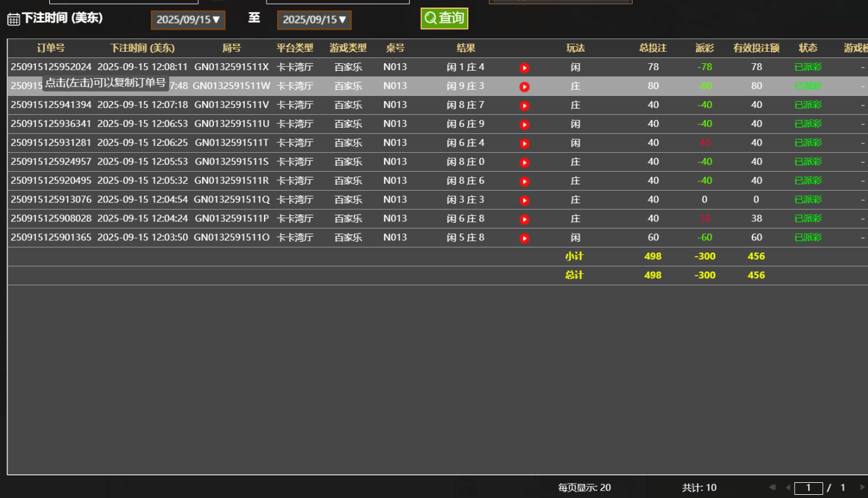Image resolution: width=868 pixels, height=498 pixels.
Task: Copy order number 250915125901365
Action: pos(51,237)
